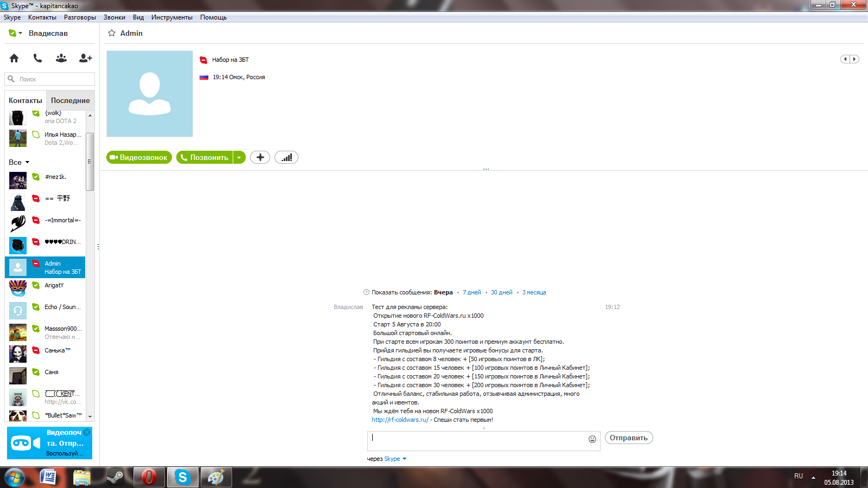Open the taskbar clock showing 19:14

coord(839,478)
